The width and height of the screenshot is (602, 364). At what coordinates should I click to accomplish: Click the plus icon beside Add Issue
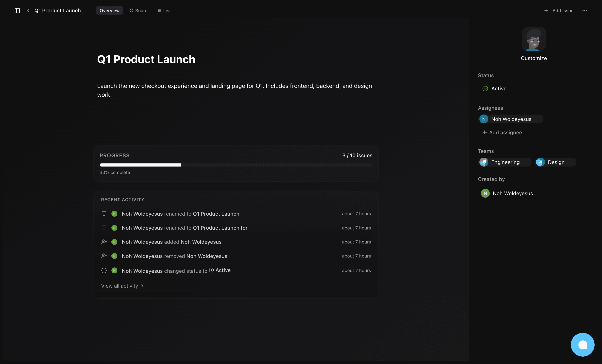point(546,11)
